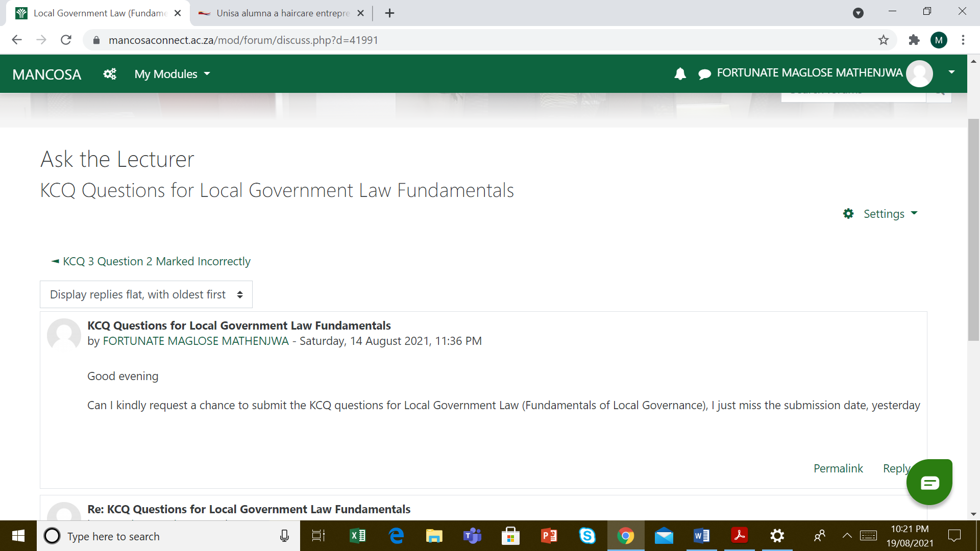Click the Permalink link on first post
Image resolution: width=980 pixels, height=551 pixels.
[x=838, y=468]
